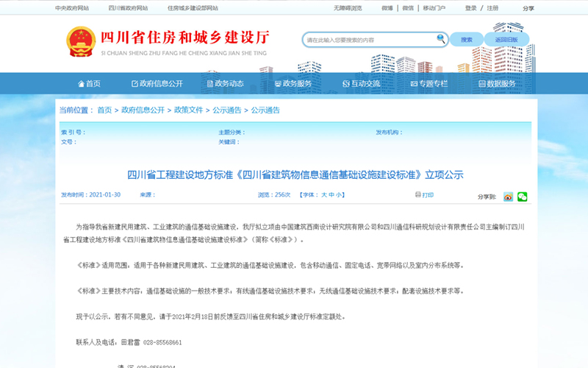Go to 政府信息公开 in the breadcrumb
588x368 pixels.
tap(143, 110)
